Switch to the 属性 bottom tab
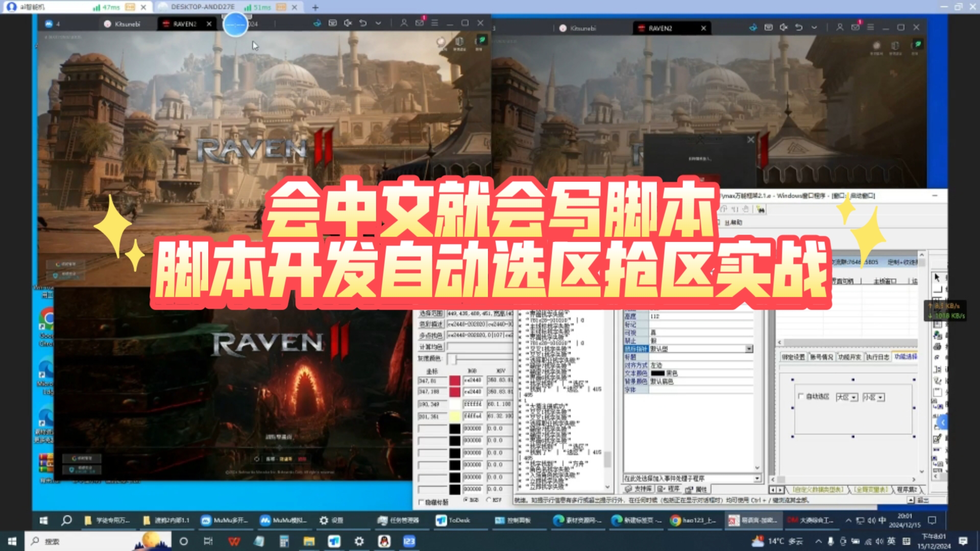 pos(697,489)
